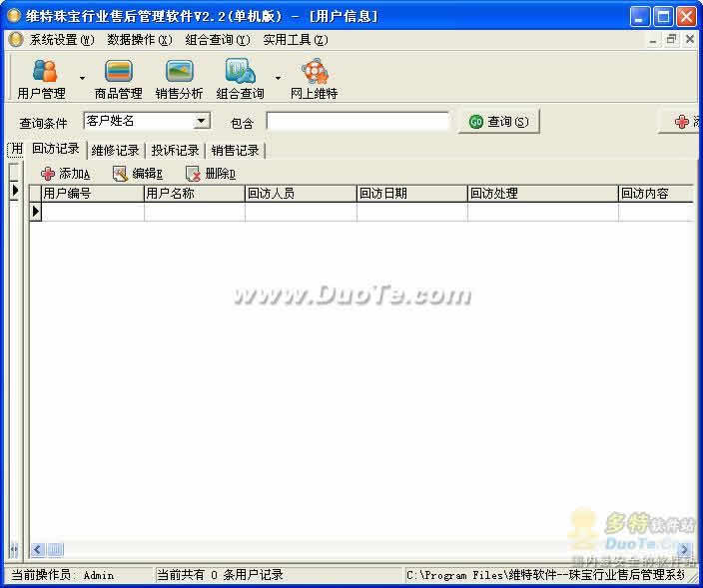Open 商品管理 toolbar icon
Viewport: 703px width, 588px height.
click(x=119, y=79)
